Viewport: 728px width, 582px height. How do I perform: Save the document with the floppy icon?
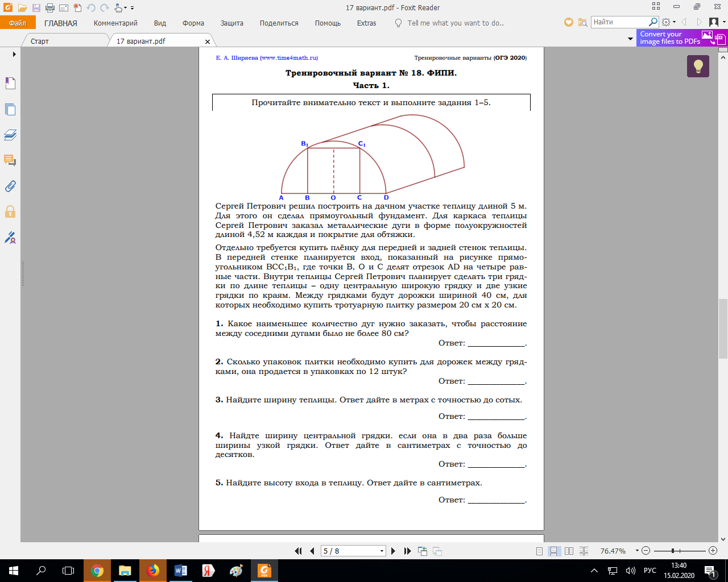tap(36, 8)
